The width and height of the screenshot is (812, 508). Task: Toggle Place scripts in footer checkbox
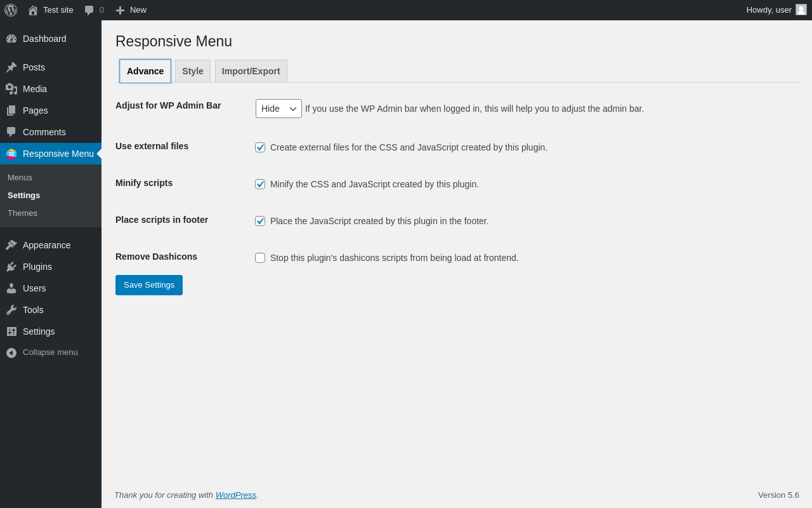coord(260,221)
